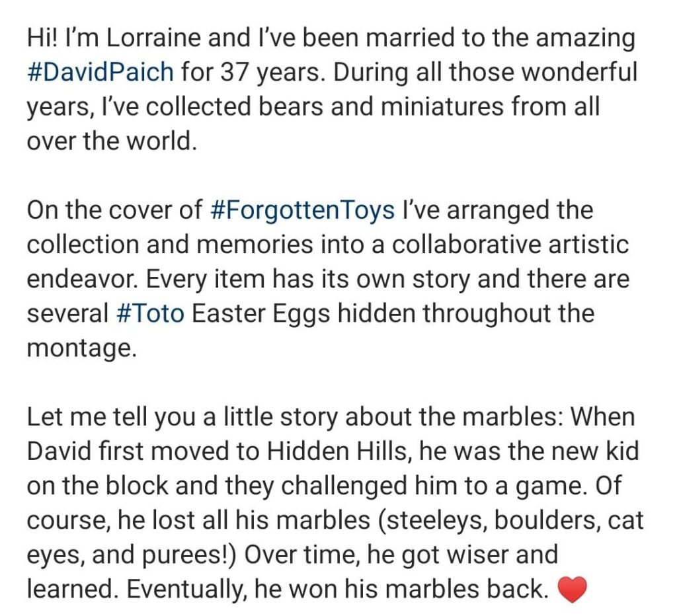Viewport: 677px width, 616px height.
Task: Open the #DavidPaich hashtag link
Action: (x=100, y=72)
